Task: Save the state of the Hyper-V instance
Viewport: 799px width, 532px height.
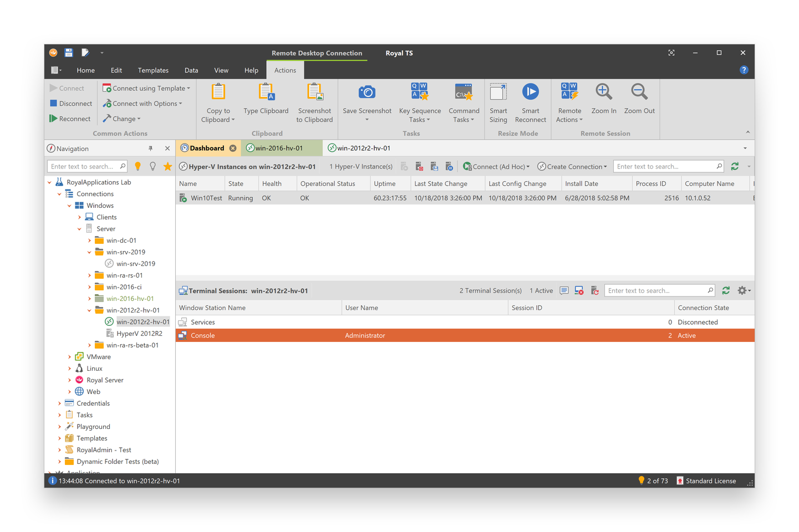Action: point(434,166)
